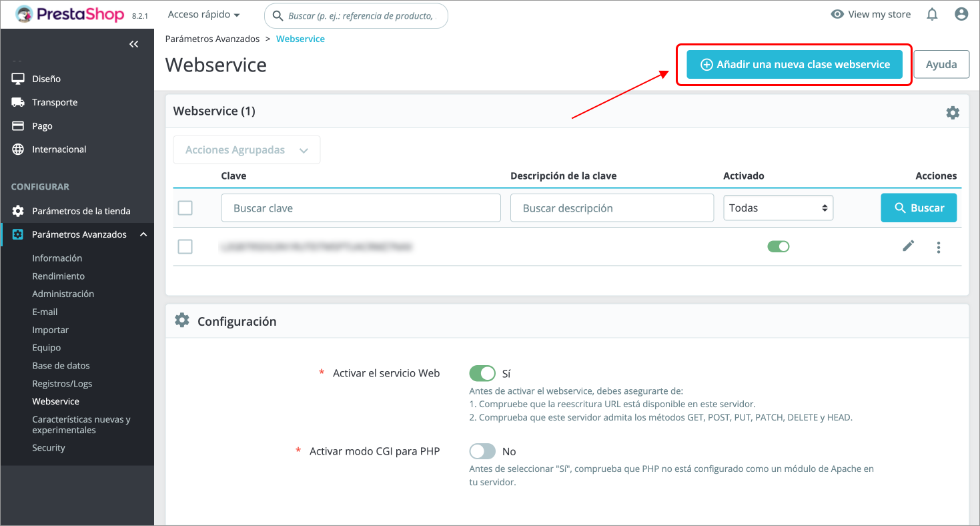The height and width of the screenshot is (526, 980).
Task: Edit the webservice key with the pencil icon
Action: (908, 246)
